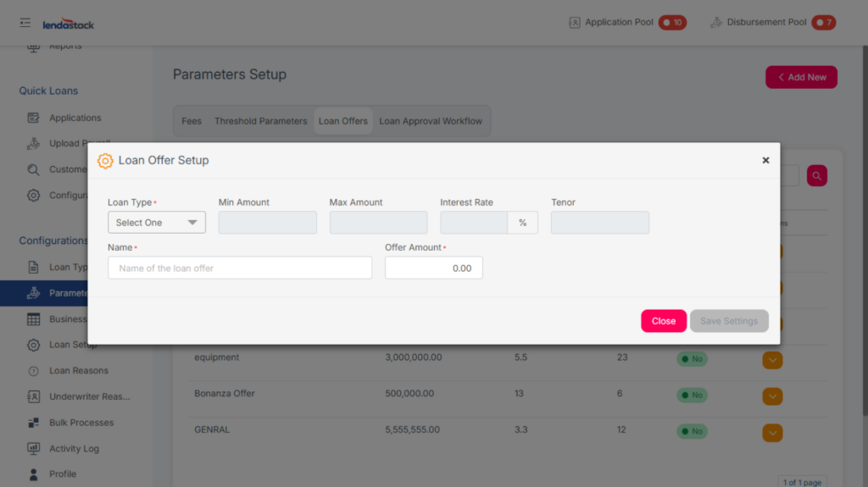This screenshot has width=868, height=487.
Task: Click the Activity Log sidebar icon
Action: tap(34, 449)
